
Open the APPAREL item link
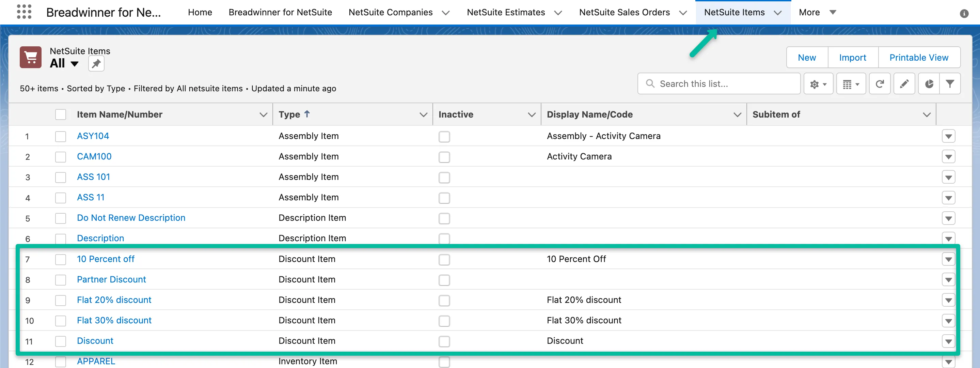96,361
